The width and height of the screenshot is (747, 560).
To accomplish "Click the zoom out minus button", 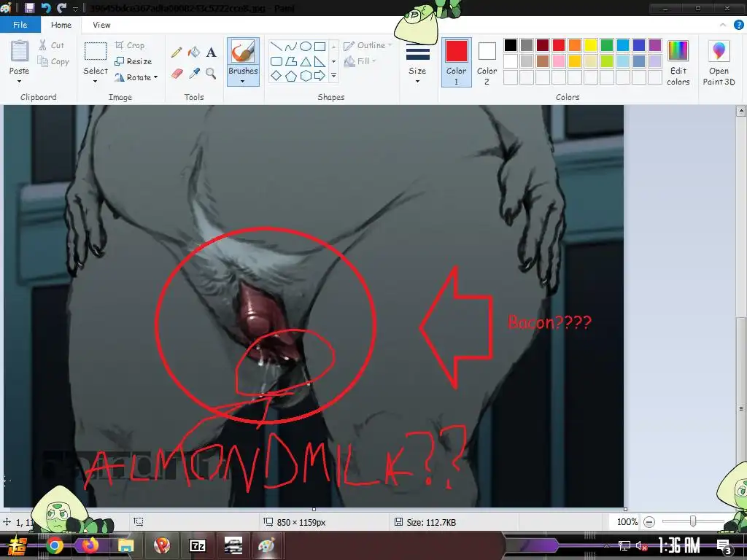I will (x=649, y=522).
